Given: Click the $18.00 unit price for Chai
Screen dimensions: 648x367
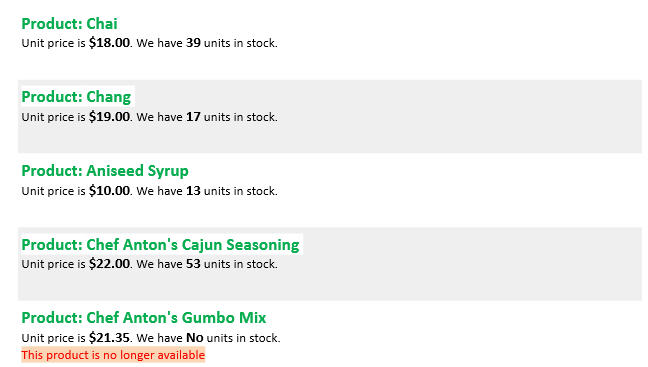Looking at the screenshot, I should (110, 43).
